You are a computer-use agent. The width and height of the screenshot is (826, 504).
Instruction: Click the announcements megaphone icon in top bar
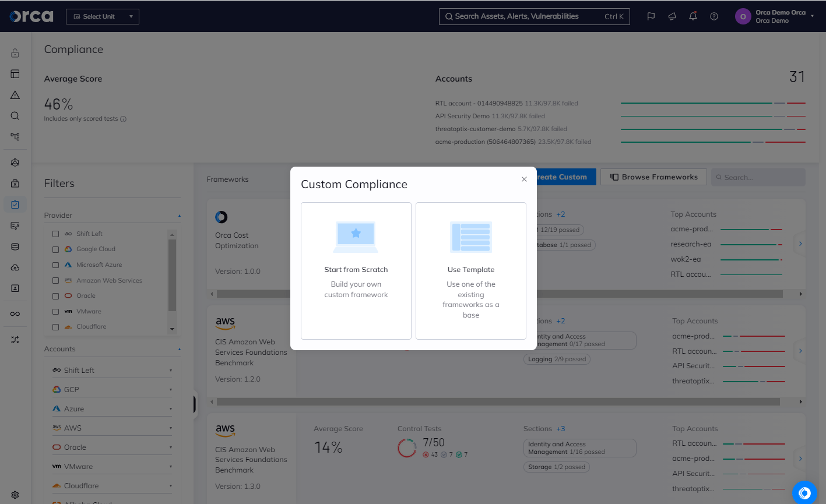coord(672,16)
